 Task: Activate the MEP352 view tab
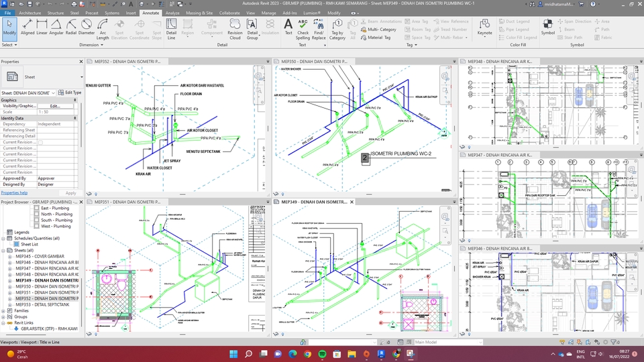click(x=127, y=62)
